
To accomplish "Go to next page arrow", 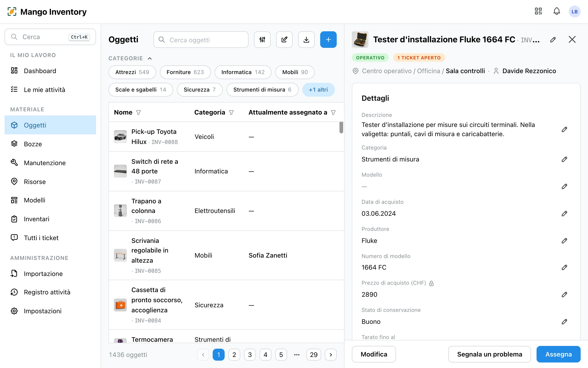I will 331,355.
